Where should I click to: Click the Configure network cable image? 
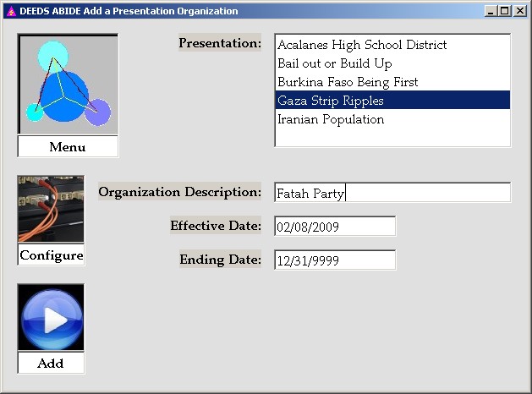click(x=51, y=210)
